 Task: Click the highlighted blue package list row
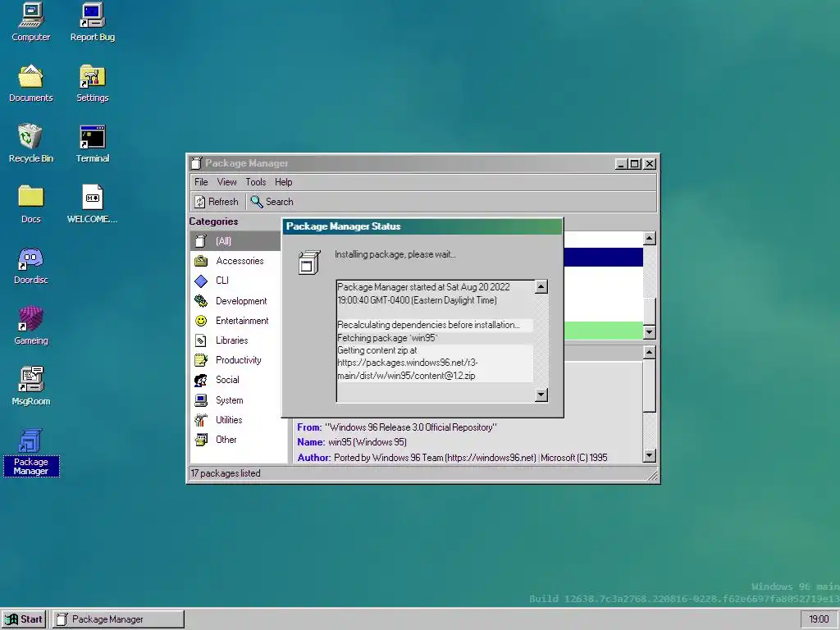click(x=603, y=257)
